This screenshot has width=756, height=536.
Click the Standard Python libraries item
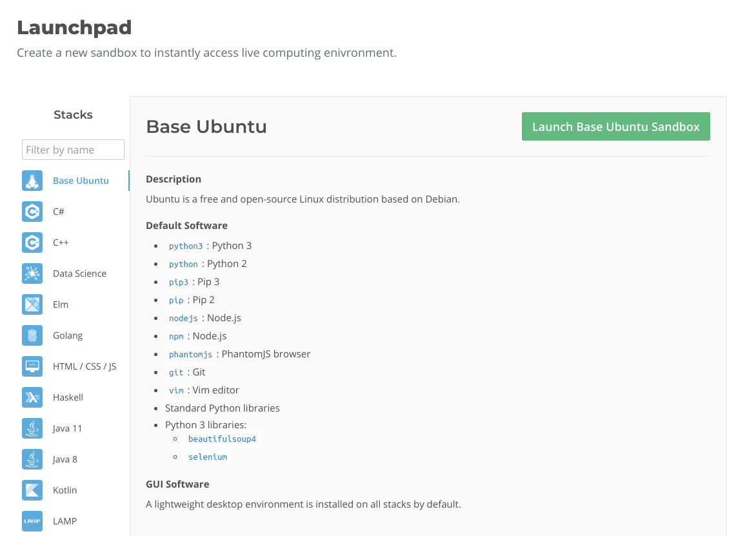[223, 408]
